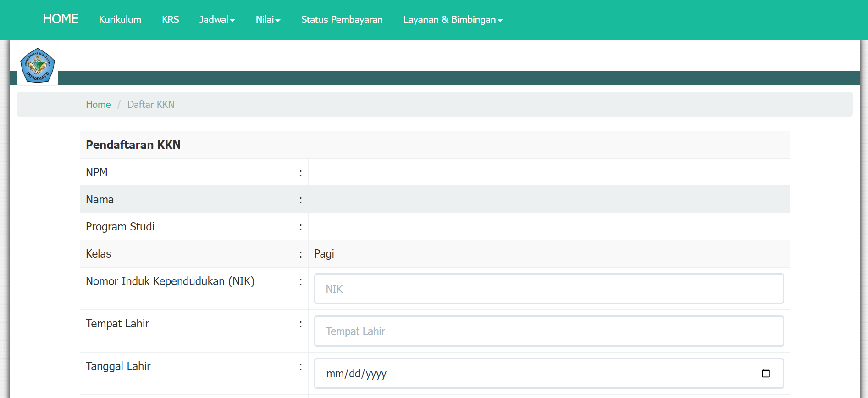Expand the Jadwal dropdown menu
The width and height of the screenshot is (868, 398).
[217, 20]
